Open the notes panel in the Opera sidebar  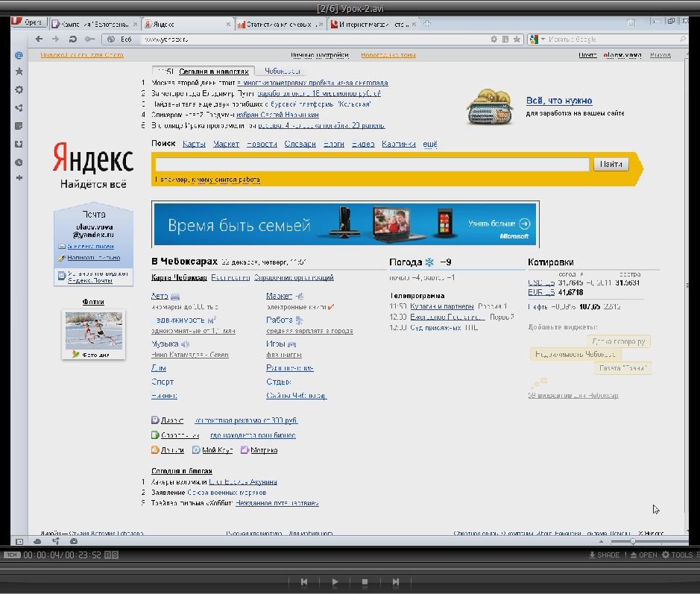coord(19,126)
